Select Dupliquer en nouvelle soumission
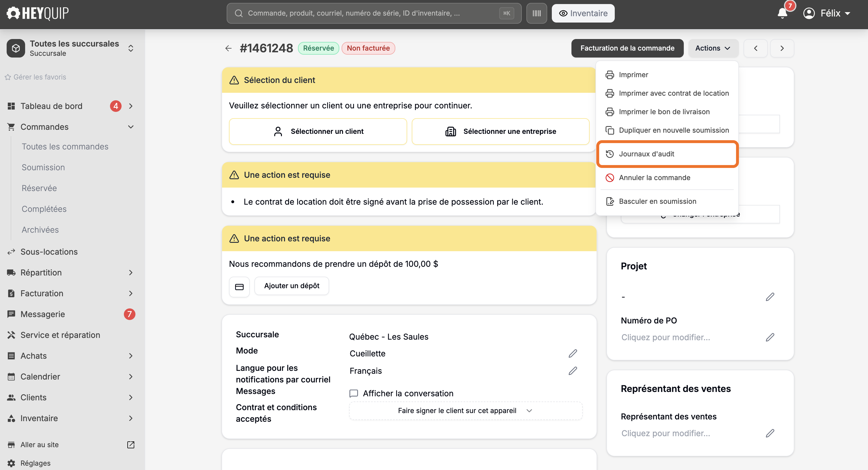The width and height of the screenshot is (868, 470). (668, 130)
